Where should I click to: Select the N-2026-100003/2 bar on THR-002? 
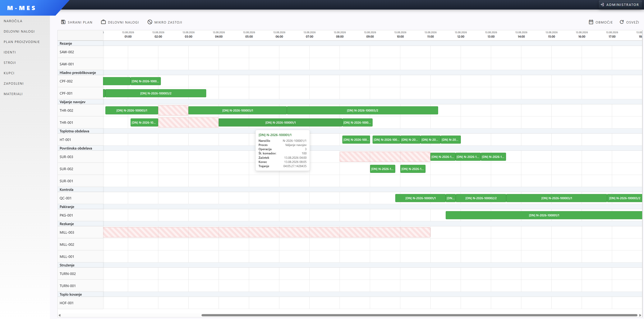point(363,111)
